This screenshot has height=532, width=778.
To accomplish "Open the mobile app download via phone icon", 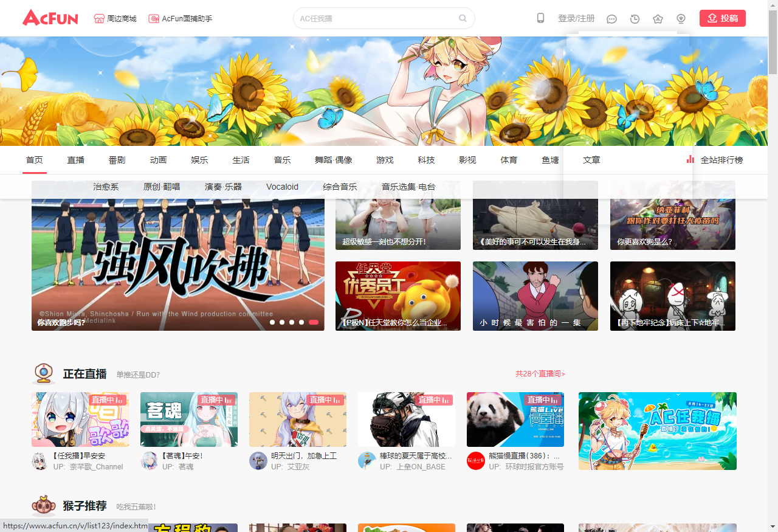I will coord(540,18).
